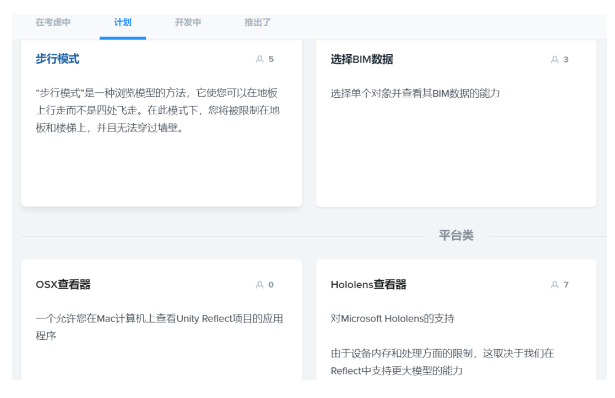Go to the 推出了 tab
Viewport: 615px width, 398px height.
257,22
